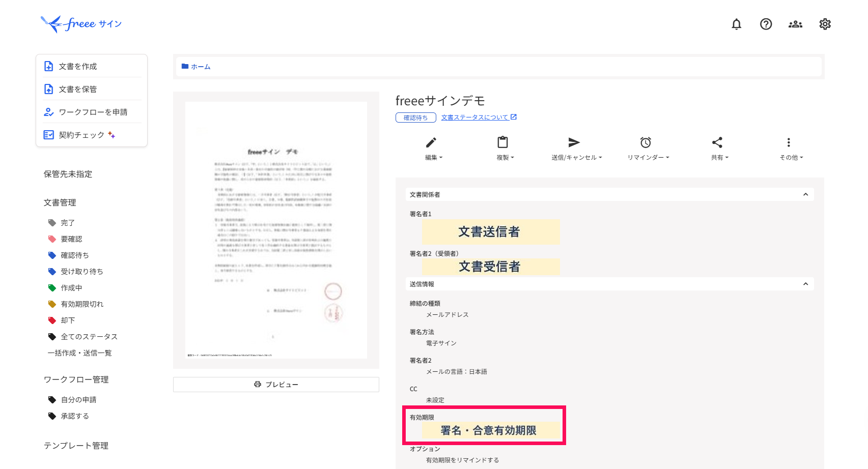868x469 pixels.
Task: Click the blue tag icon beside 確認待ち
Action: coord(52,255)
